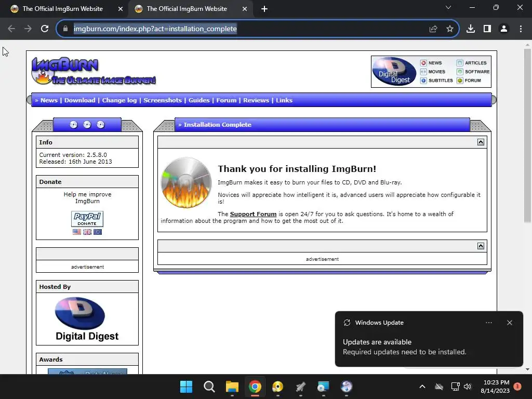Close the first ImgBurn tab

tap(121, 9)
